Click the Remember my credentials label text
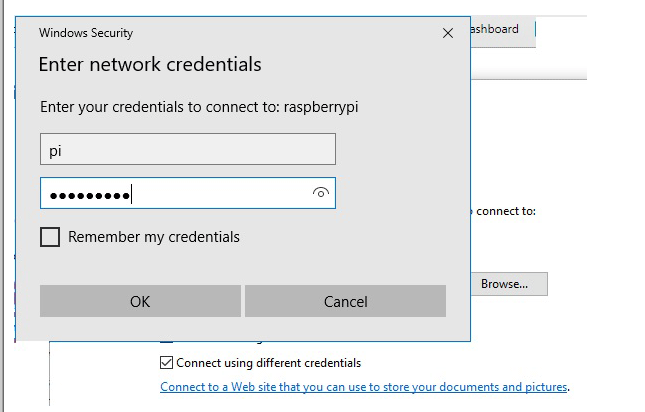 [154, 237]
